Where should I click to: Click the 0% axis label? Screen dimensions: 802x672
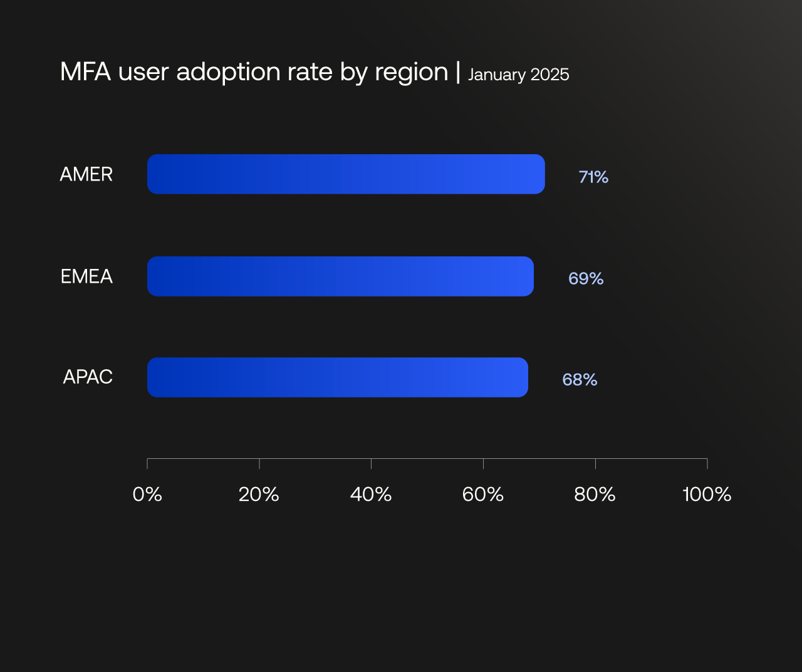point(147,495)
